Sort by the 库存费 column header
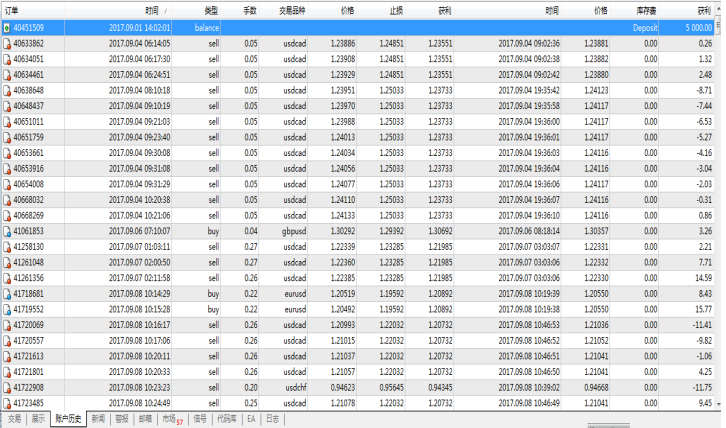This screenshot has width=726, height=428. point(646,10)
